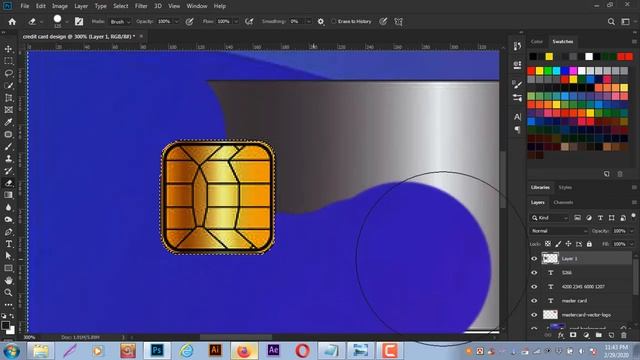Open the Window menu

coord(197,6)
